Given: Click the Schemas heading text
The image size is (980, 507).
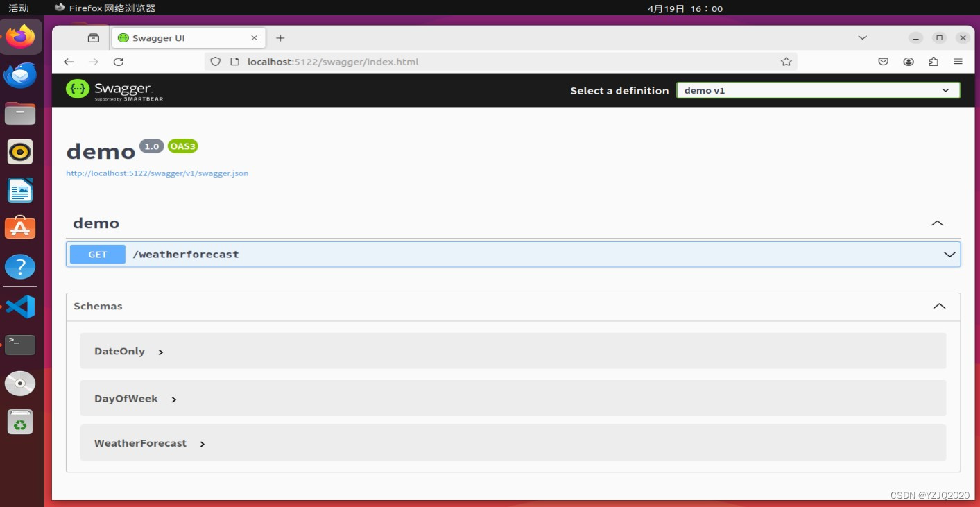Looking at the screenshot, I should coord(98,306).
